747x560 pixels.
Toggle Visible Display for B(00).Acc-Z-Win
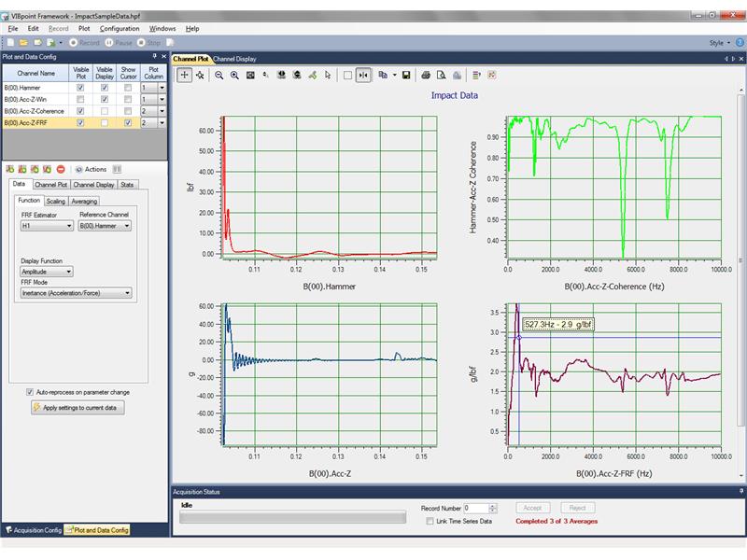[x=105, y=99]
